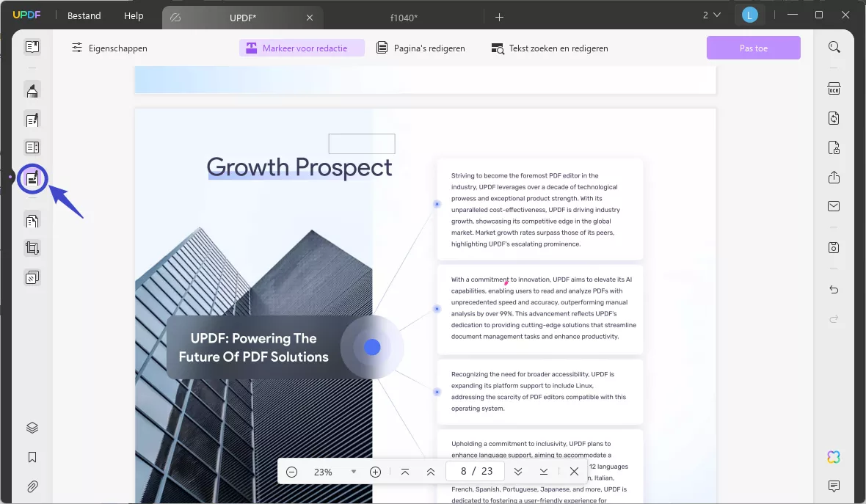The image size is (866, 504).
Task: Click the 'Striving to become the foremost' paragraph
Action: point(535,210)
